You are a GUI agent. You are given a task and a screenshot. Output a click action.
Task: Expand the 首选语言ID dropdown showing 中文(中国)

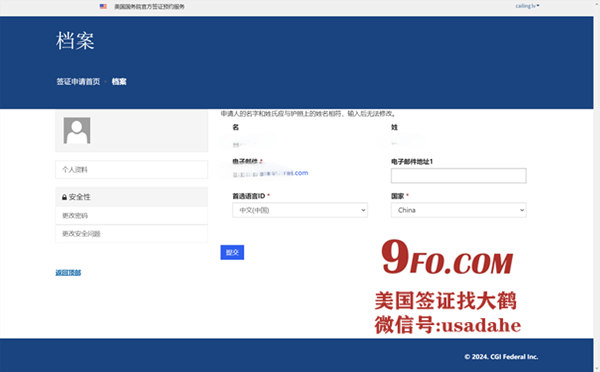pyautogui.click(x=300, y=210)
